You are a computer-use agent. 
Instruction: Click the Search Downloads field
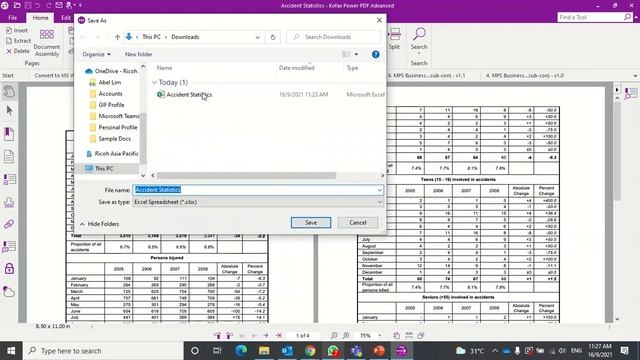tap(333, 37)
